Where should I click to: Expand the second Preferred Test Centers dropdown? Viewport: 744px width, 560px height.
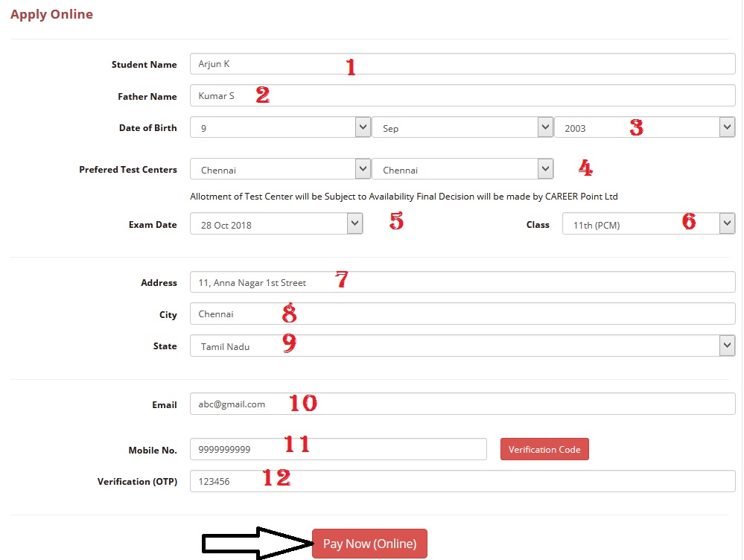pyautogui.click(x=462, y=170)
